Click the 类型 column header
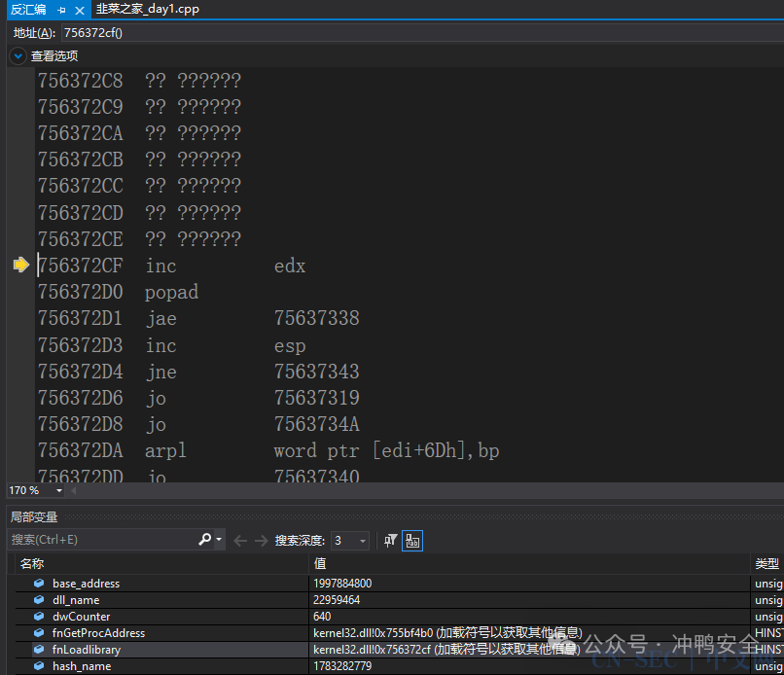The height and width of the screenshot is (675, 784). (x=767, y=564)
